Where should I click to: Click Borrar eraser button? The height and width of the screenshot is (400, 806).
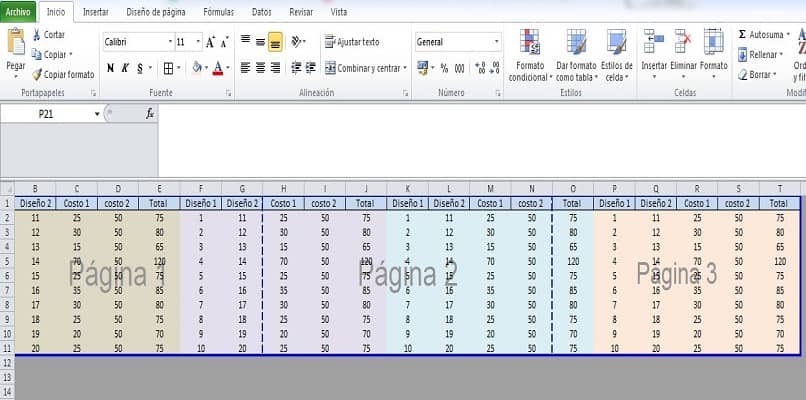pyautogui.click(x=757, y=75)
